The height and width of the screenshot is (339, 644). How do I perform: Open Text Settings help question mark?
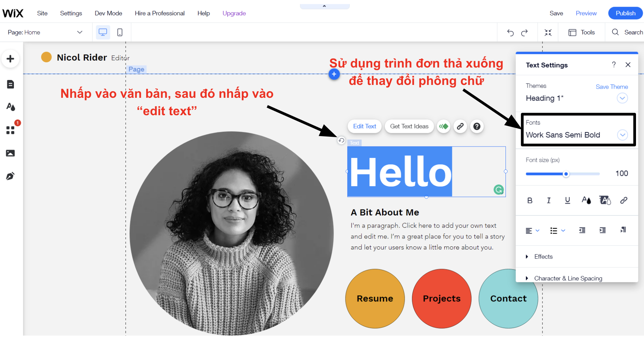pyautogui.click(x=614, y=65)
